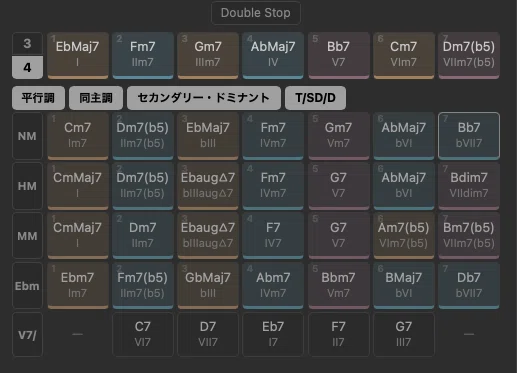Select the V7/ row label

pos(27,335)
